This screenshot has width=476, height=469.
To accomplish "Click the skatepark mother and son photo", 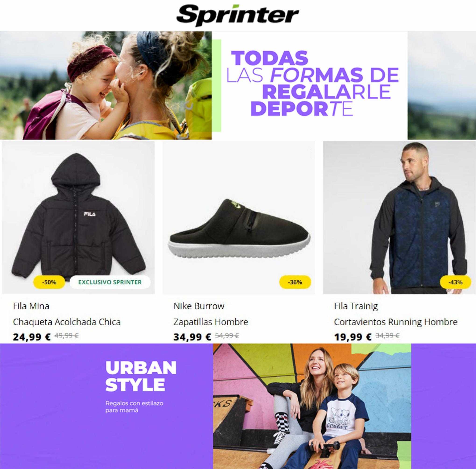I will [312, 406].
